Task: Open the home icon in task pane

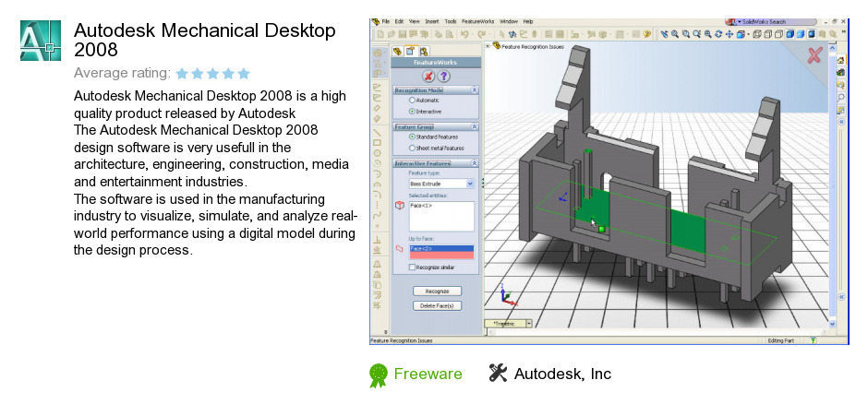Action: 841,60
